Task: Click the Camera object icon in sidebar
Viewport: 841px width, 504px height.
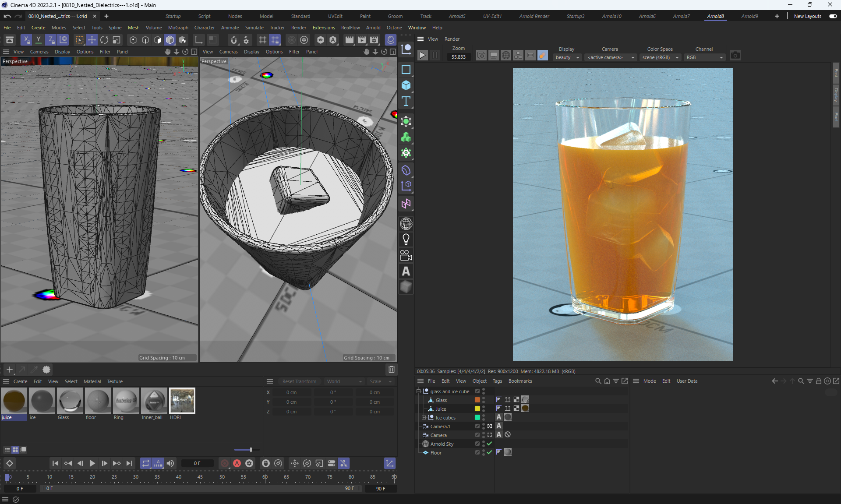Action: pos(406,255)
